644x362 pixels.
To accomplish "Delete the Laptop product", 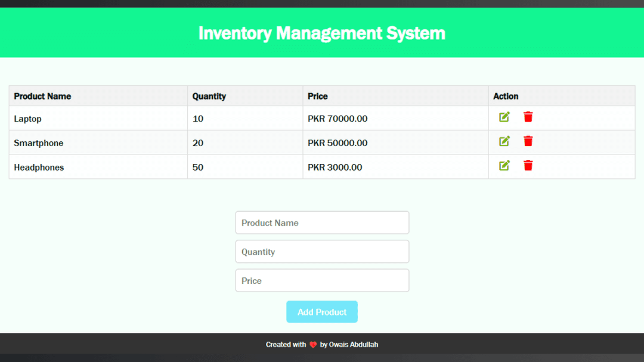I will pyautogui.click(x=528, y=117).
